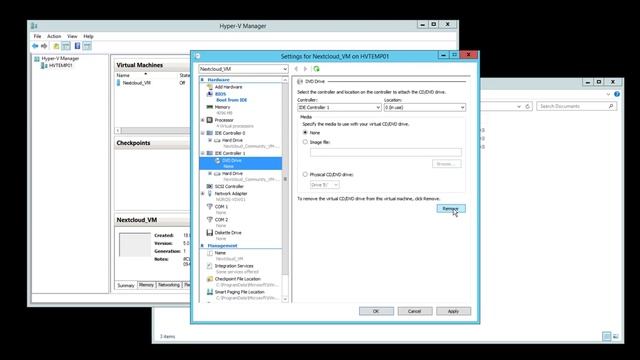Screen dimensions: 640x360
Task: Switch Explorer to details view icon
Action: pyautogui.click(x=607, y=336)
